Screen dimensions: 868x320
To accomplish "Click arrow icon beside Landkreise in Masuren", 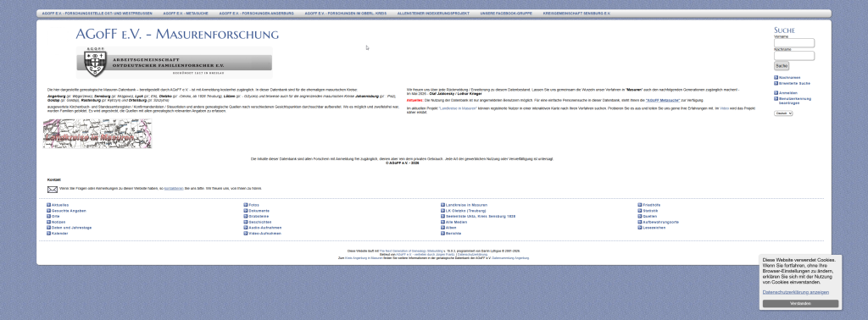I will (442, 205).
